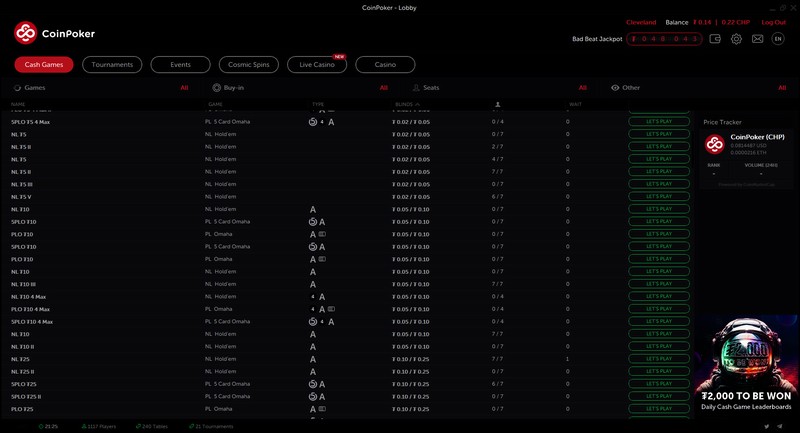The image size is (800, 433).
Task: Open the Cosmic Spins tab
Action: tap(248, 65)
